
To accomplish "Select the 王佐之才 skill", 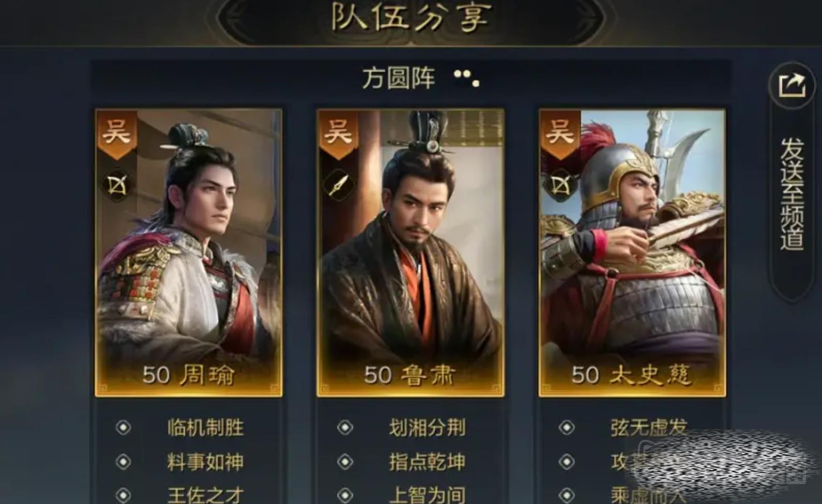I will [205, 494].
